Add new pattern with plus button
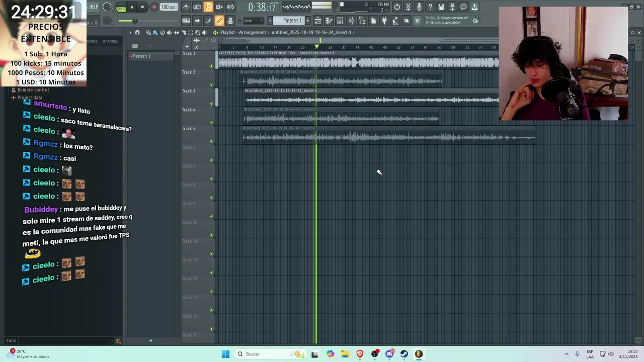The image size is (644, 362). (307, 21)
